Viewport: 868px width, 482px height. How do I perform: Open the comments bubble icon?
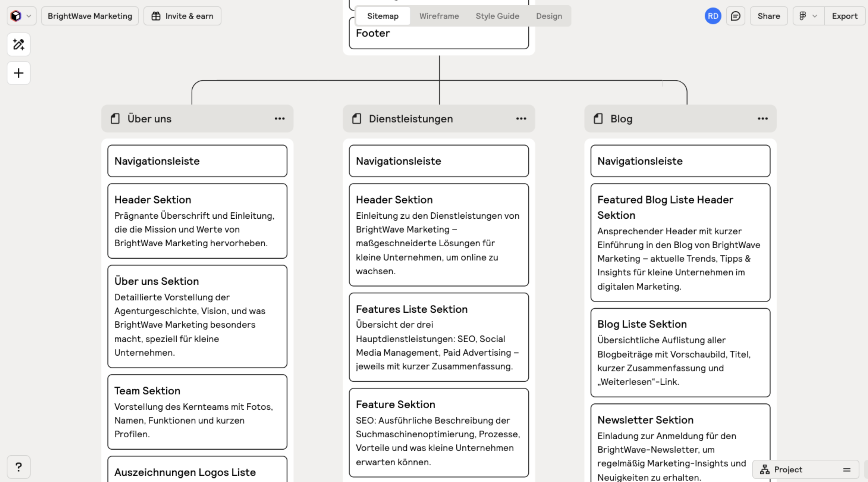pyautogui.click(x=736, y=16)
